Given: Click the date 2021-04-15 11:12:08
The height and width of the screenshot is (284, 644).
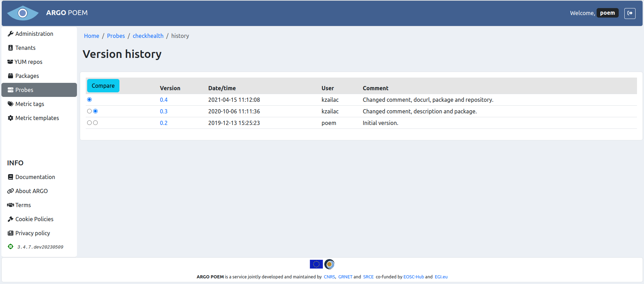Looking at the screenshot, I should click(234, 100).
